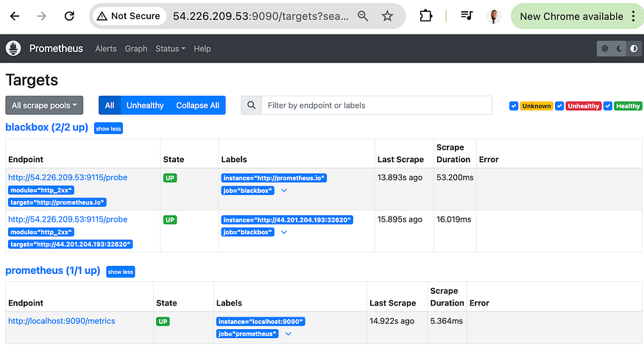Click the 14.922s ago last scrape value
This screenshot has width=644, height=352.
click(392, 321)
